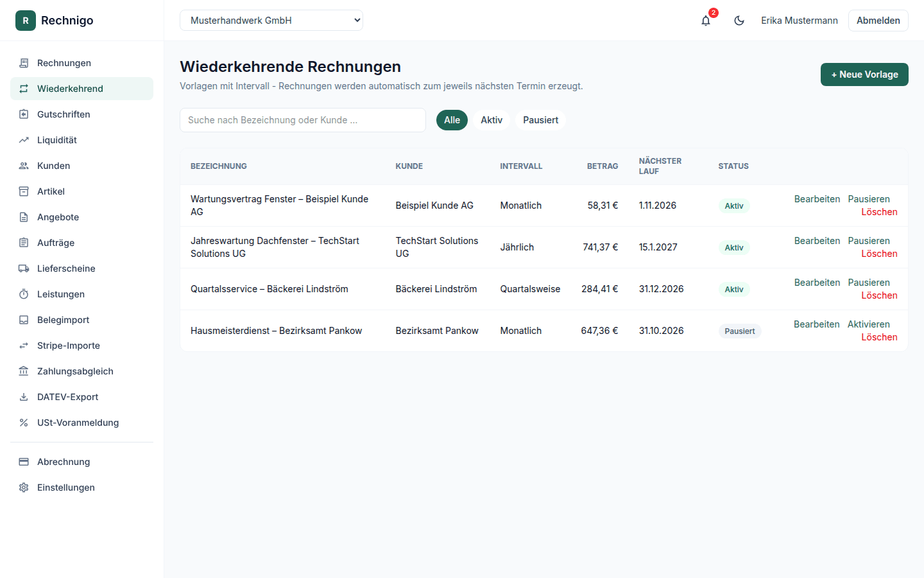
Task: Open notifications bell with 2 badge
Action: (706, 21)
